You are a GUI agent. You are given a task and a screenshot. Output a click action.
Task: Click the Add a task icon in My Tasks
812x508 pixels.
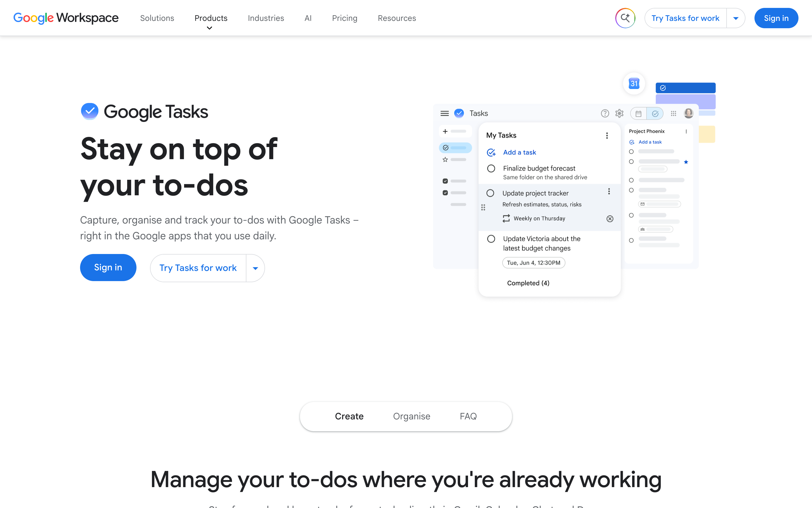[491, 152]
